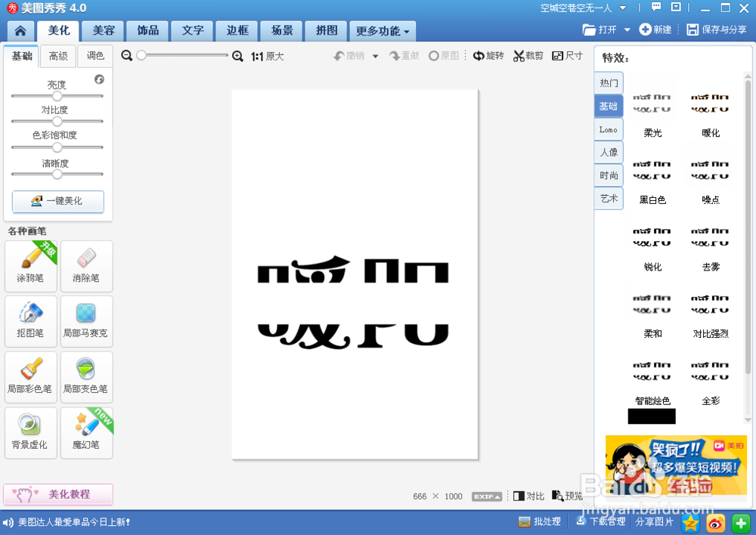
Task: Open 批处理 batch processing
Action: (x=540, y=522)
